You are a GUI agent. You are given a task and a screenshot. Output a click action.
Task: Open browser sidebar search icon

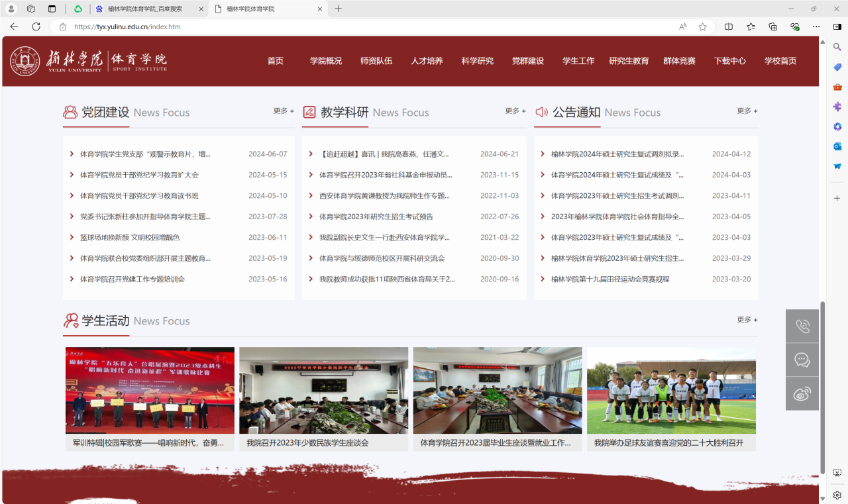click(837, 47)
